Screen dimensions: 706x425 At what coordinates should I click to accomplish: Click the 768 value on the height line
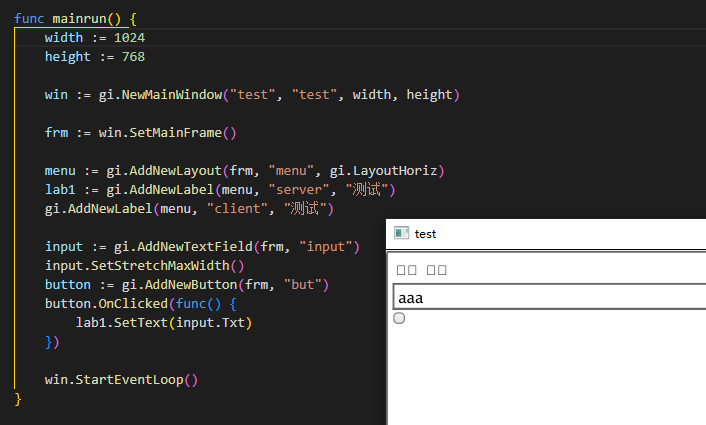click(x=133, y=57)
